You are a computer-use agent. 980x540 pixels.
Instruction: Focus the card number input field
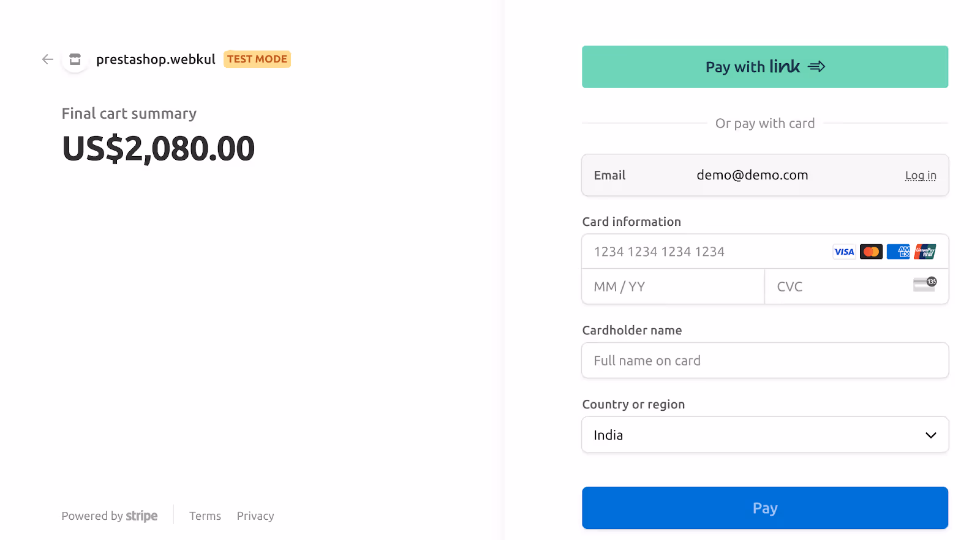[704, 252]
